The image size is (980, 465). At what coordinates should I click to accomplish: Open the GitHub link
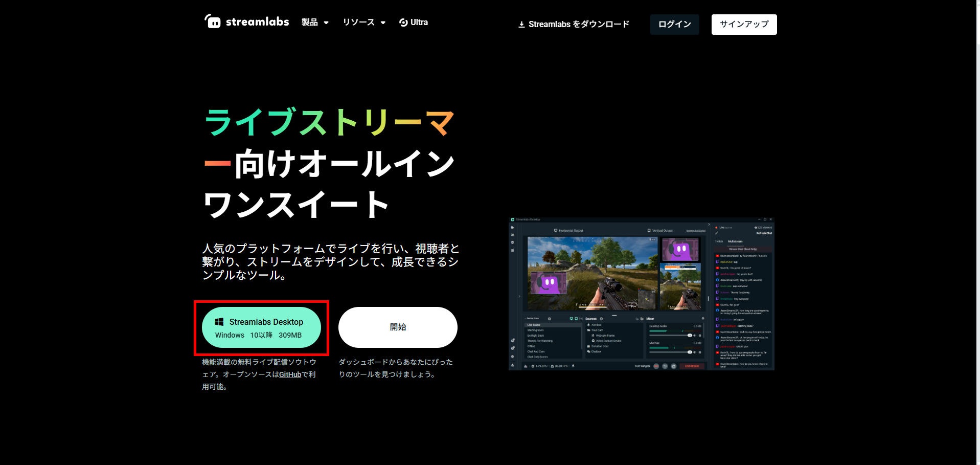(x=290, y=374)
